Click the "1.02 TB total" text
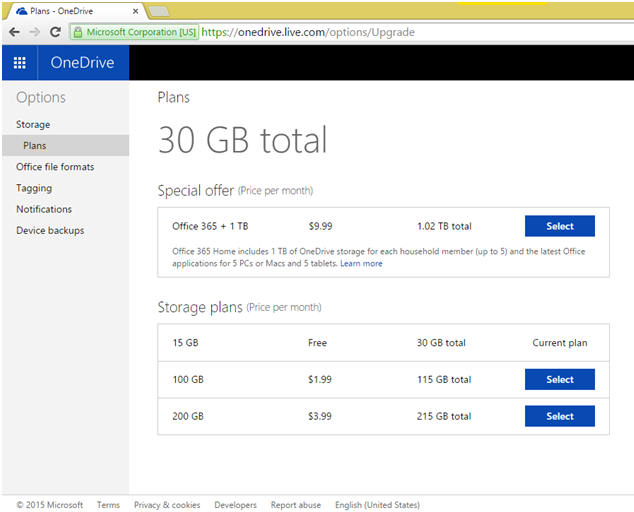 pyautogui.click(x=444, y=226)
